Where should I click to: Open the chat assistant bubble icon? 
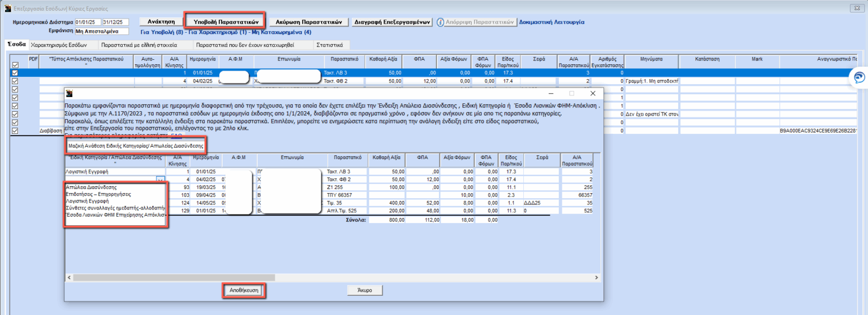(860, 77)
